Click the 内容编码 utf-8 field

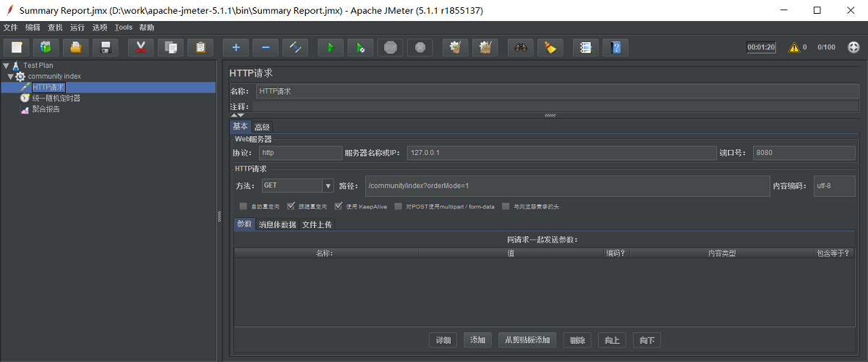[x=835, y=185]
